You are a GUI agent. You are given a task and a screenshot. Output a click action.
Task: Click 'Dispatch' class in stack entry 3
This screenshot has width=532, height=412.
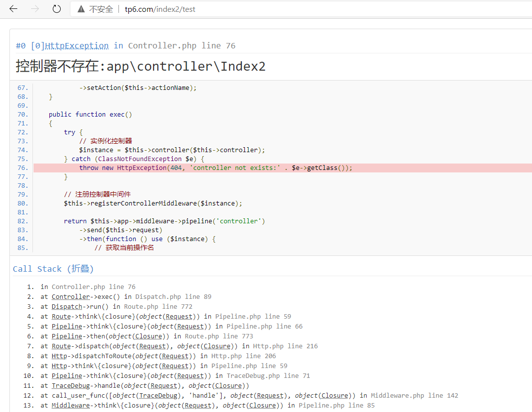(x=67, y=306)
